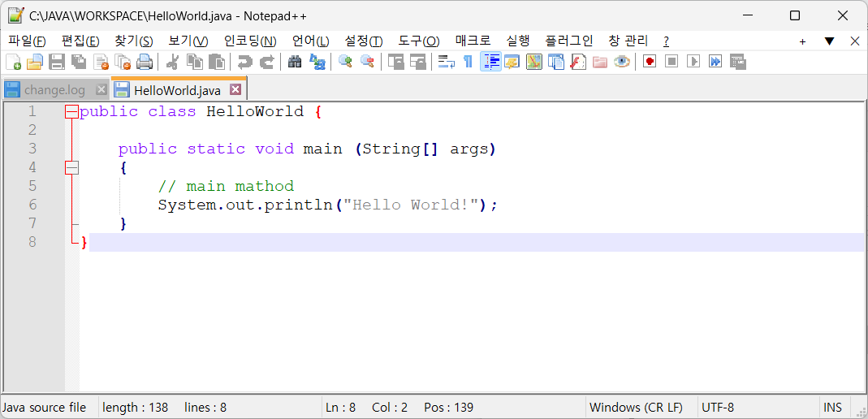Zoom out with the magnifier minus icon
This screenshot has height=419, width=868.
tap(368, 62)
